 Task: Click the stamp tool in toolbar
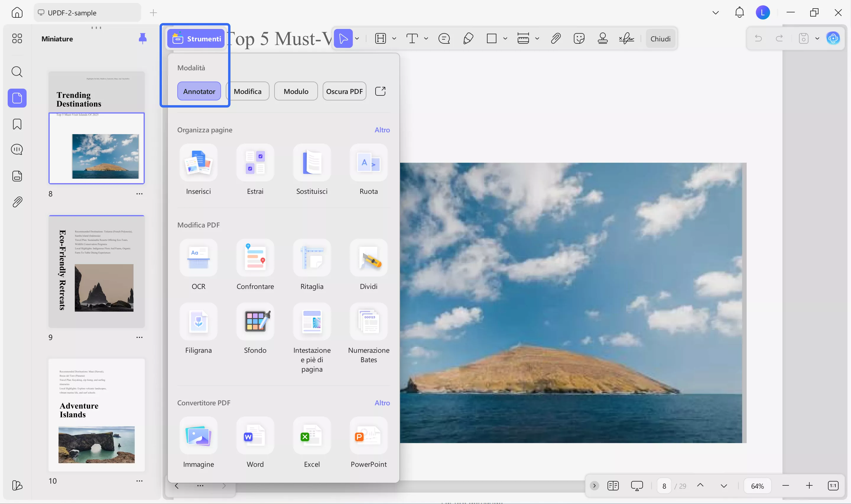[x=603, y=38]
